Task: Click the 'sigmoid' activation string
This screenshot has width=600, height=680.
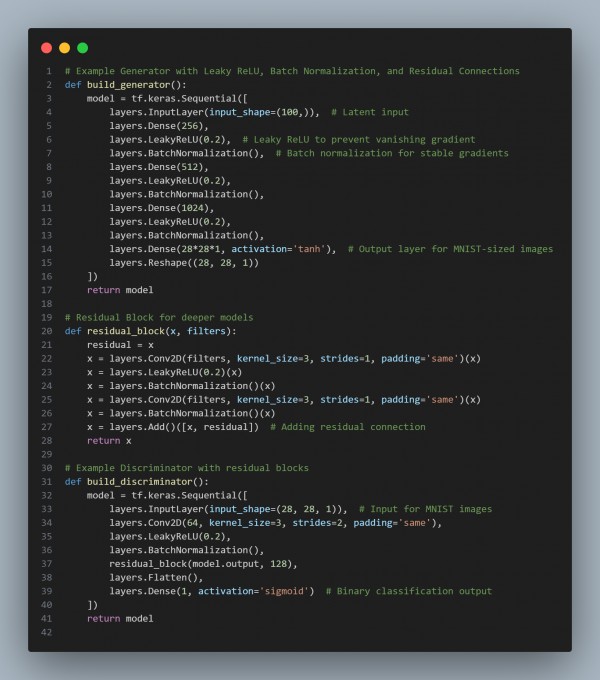Action: 284,592
